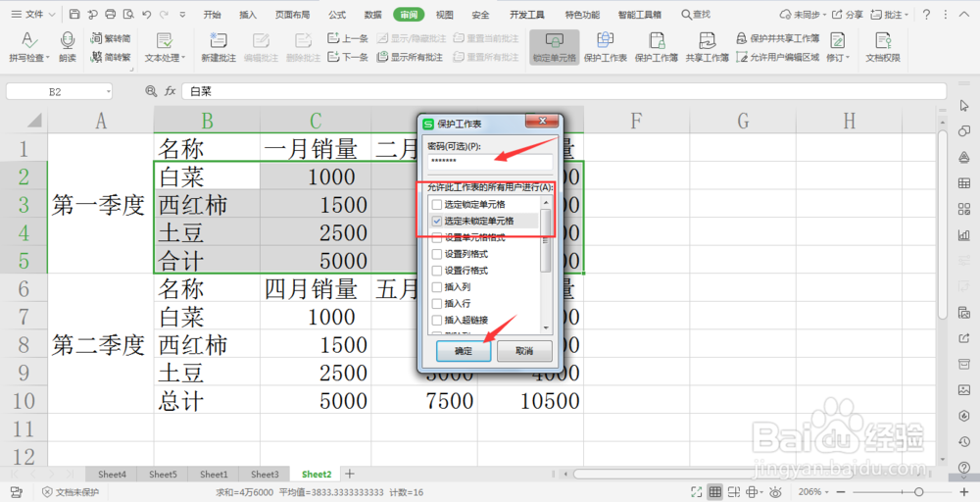Open the 开始 ribbon tab
This screenshot has width=980, height=502.
point(212,15)
